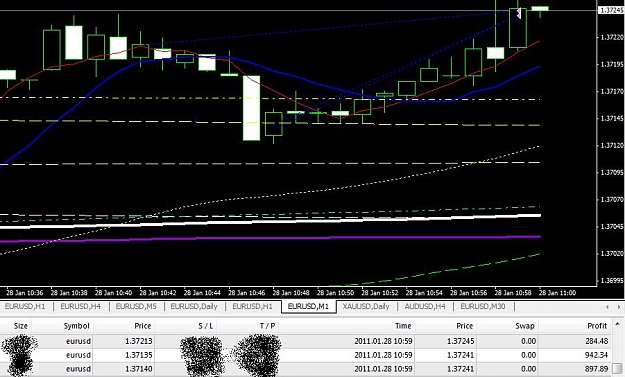This screenshot has height=377, width=625.
Task: Click the 1.37220 label on the price axis
Action: [611, 37]
